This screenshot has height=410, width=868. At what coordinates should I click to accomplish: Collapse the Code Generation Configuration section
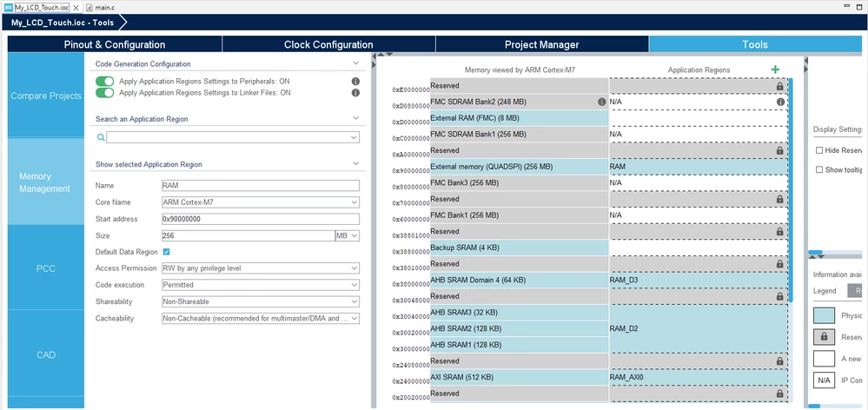click(356, 63)
